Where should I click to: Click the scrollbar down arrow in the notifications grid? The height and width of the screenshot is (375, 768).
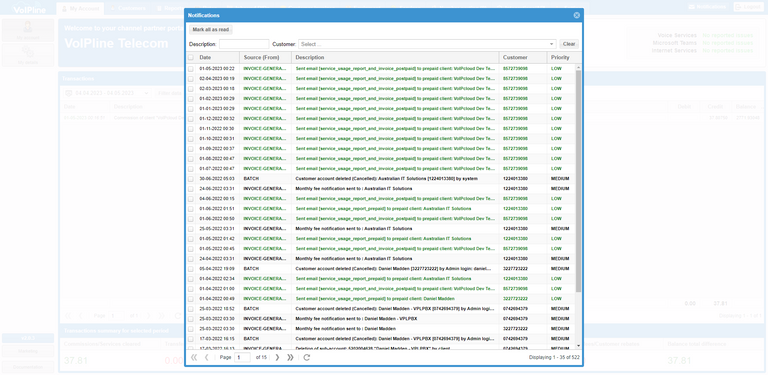coord(578,346)
